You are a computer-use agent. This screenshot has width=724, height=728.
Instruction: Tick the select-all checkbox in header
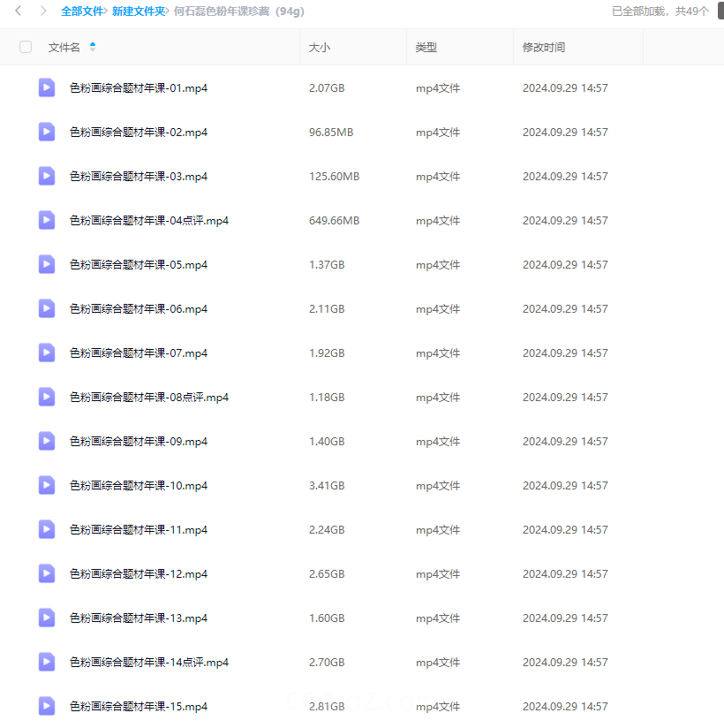26,47
